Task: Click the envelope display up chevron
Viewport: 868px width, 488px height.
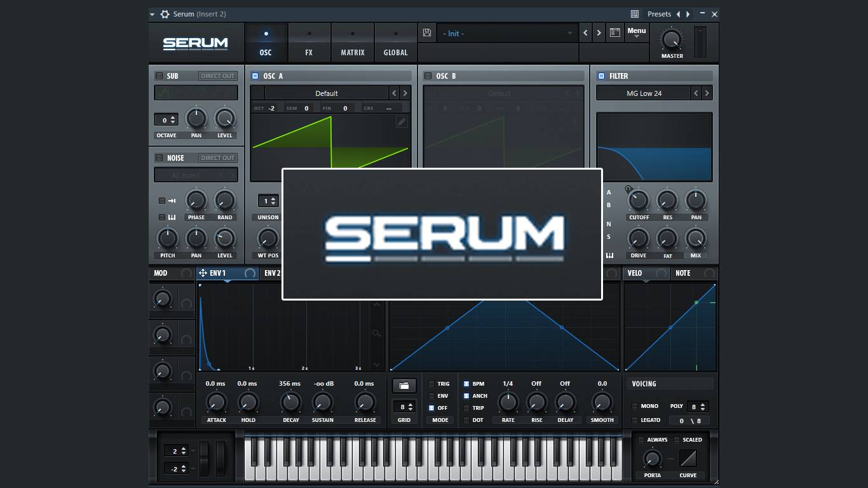Action: click(377, 304)
